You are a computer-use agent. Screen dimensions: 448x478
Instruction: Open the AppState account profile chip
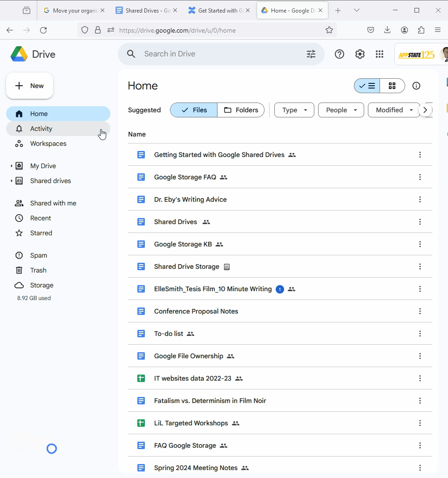(x=422, y=54)
